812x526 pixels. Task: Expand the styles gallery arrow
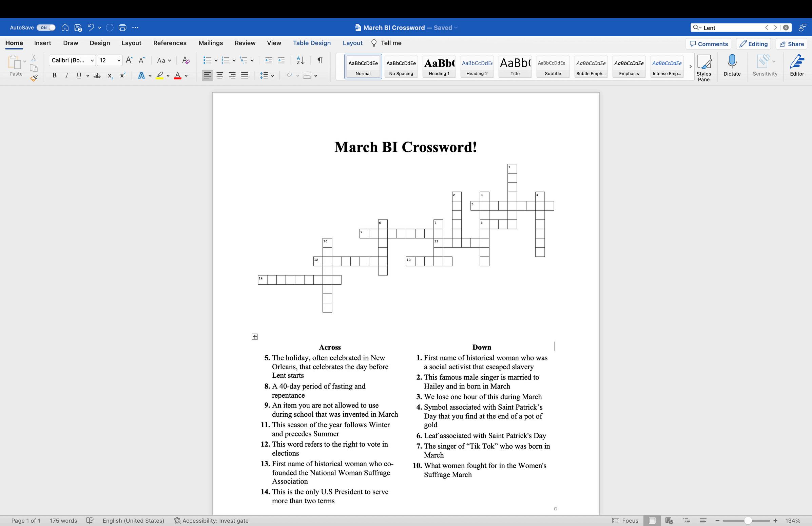[x=690, y=67]
